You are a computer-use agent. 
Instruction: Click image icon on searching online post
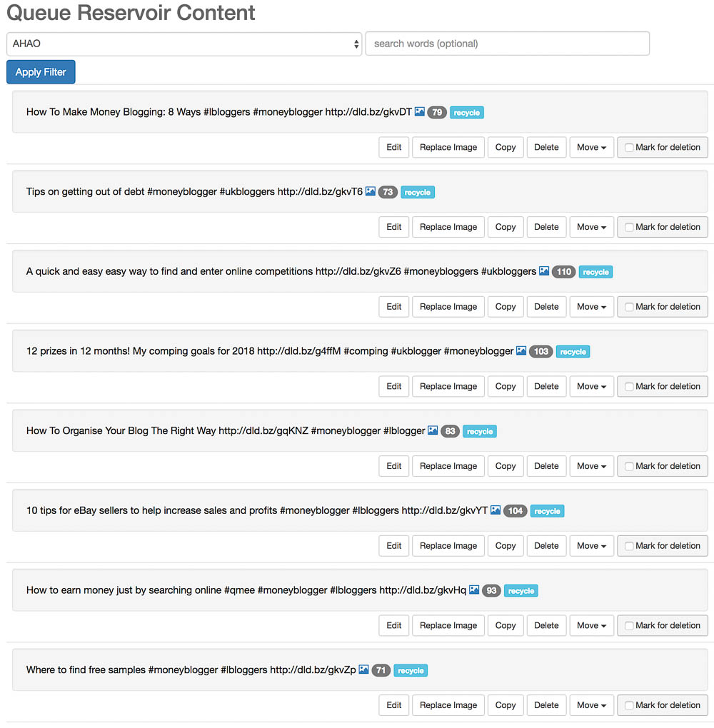coord(474,590)
